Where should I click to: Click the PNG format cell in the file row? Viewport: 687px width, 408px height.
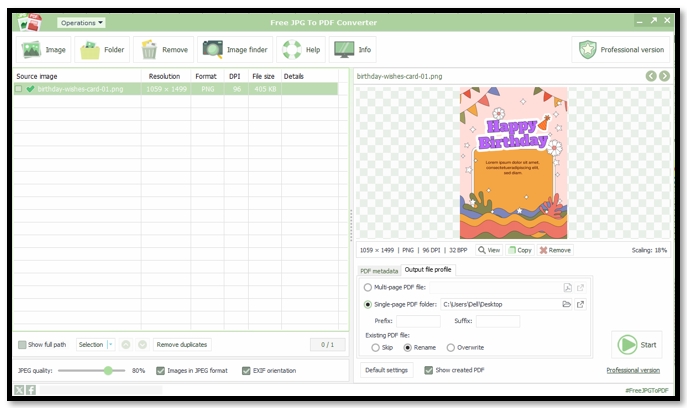[208, 89]
